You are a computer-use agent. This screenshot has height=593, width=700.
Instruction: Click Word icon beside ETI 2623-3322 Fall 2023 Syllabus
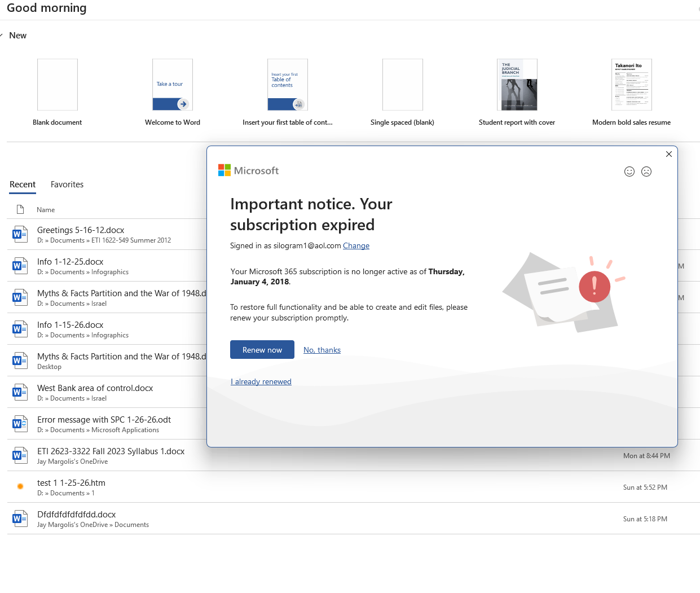click(x=20, y=455)
